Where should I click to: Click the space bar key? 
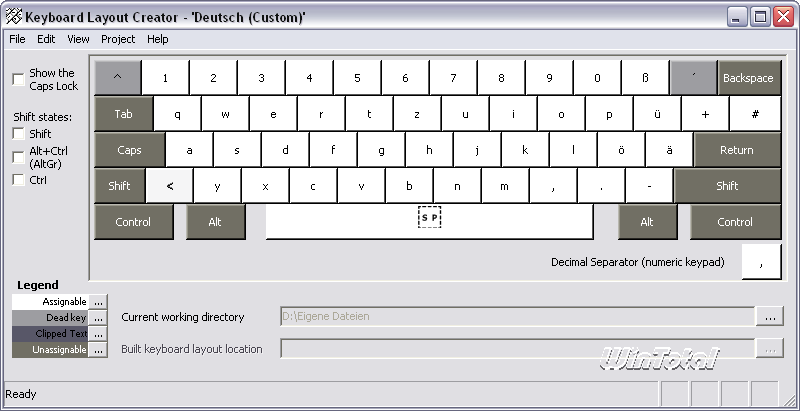pyautogui.click(x=429, y=222)
